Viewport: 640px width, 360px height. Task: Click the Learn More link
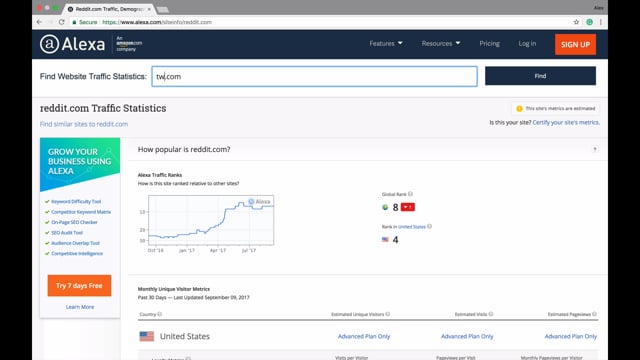pos(80,307)
